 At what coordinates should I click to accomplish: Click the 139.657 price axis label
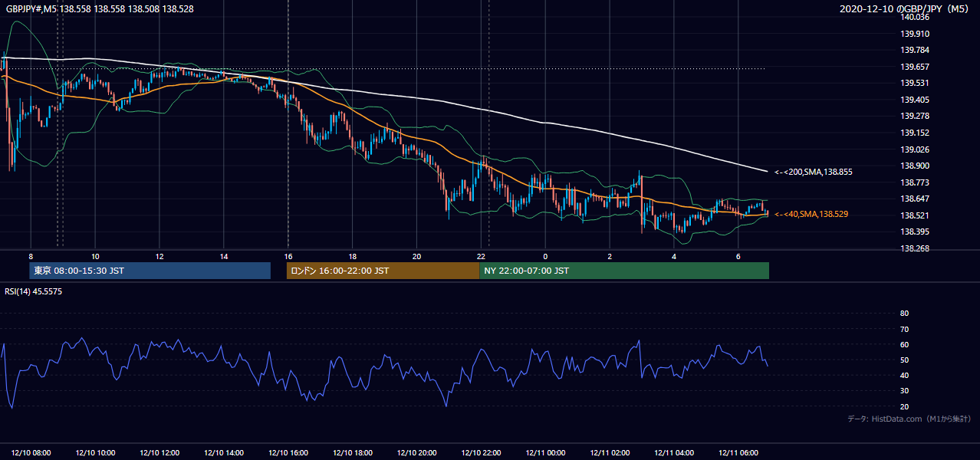(x=916, y=67)
